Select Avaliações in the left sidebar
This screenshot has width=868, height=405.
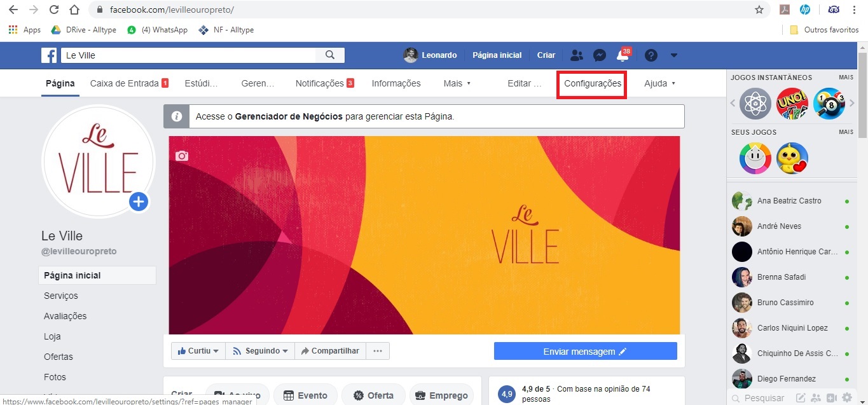(x=65, y=316)
